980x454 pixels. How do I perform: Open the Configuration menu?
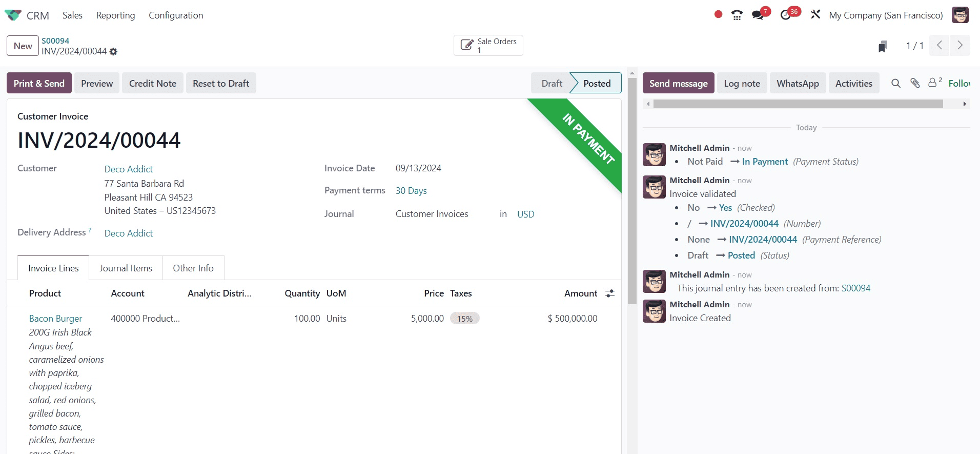(176, 15)
